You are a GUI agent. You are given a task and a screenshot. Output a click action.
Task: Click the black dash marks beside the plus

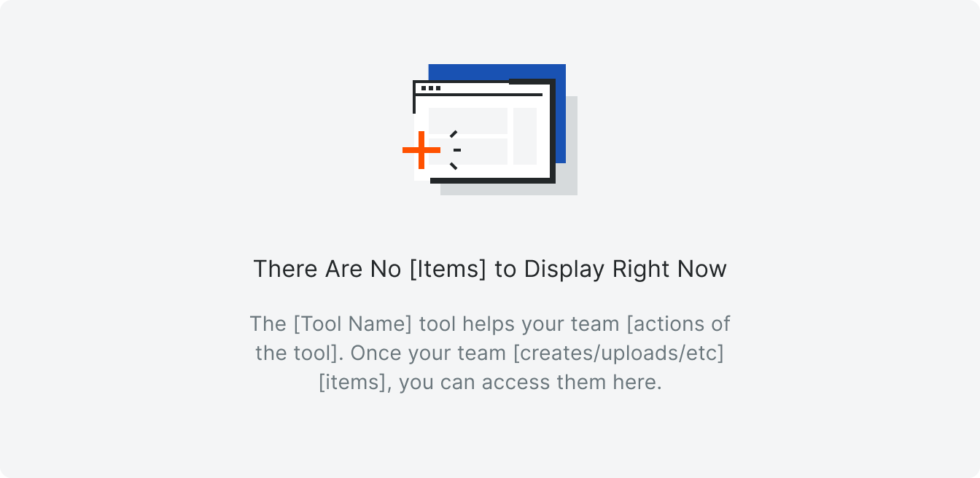[x=455, y=150]
